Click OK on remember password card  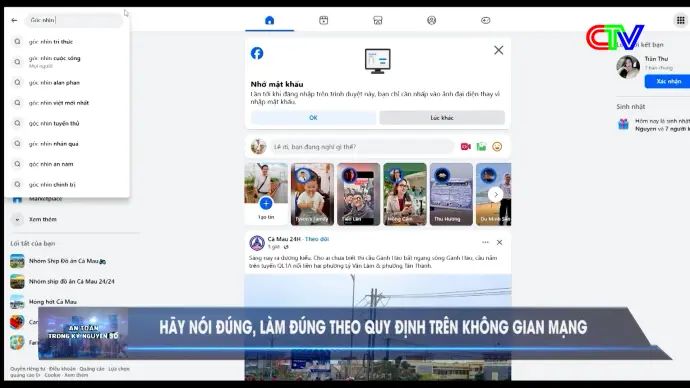[x=313, y=117]
